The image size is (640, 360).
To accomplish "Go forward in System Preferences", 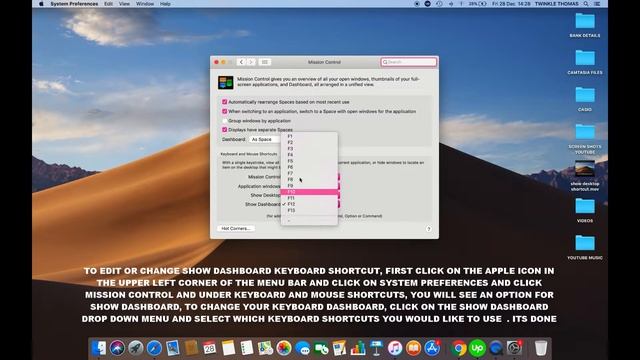I will (x=251, y=62).
